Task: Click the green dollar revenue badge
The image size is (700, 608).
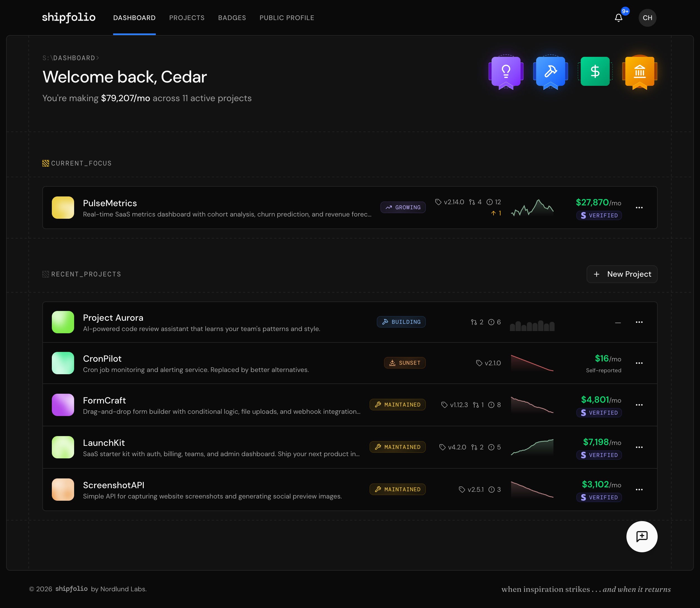Action: click(595, 71)
